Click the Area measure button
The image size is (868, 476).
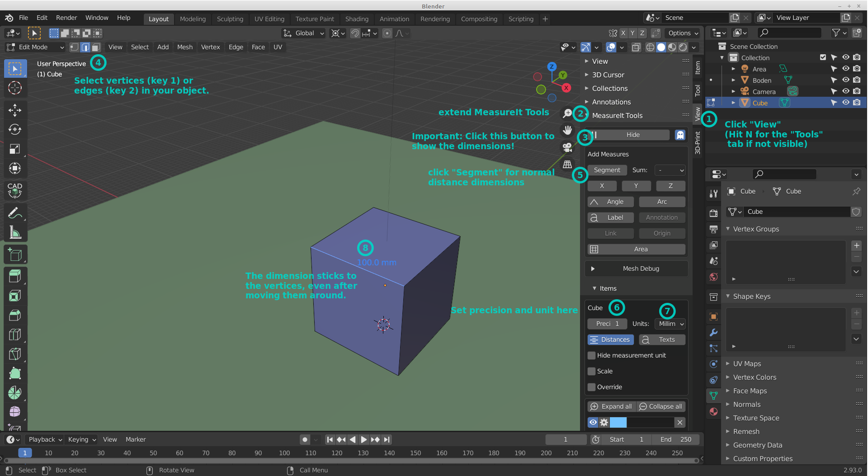(637, 249)
